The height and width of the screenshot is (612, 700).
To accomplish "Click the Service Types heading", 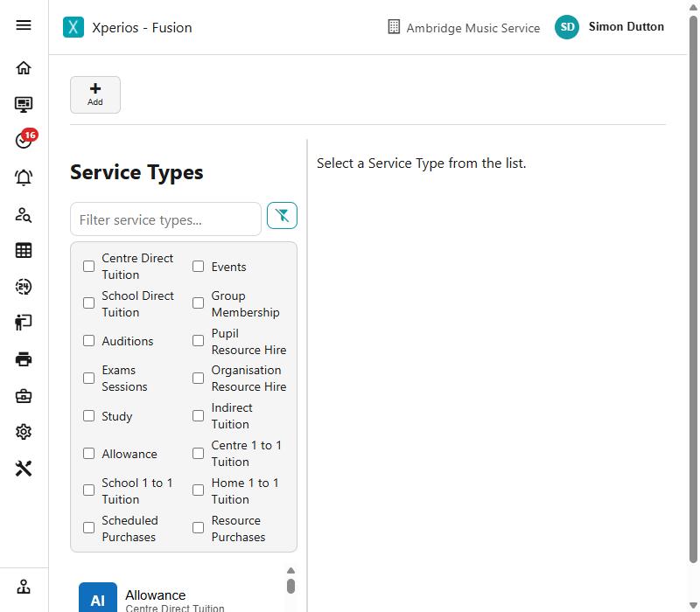I will point(136,172).
